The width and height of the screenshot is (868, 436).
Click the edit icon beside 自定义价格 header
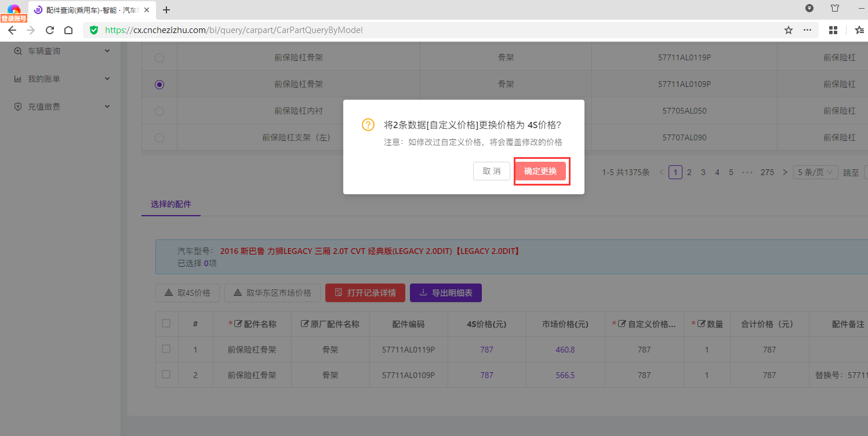pyautogui.click(x=622, y=324)
